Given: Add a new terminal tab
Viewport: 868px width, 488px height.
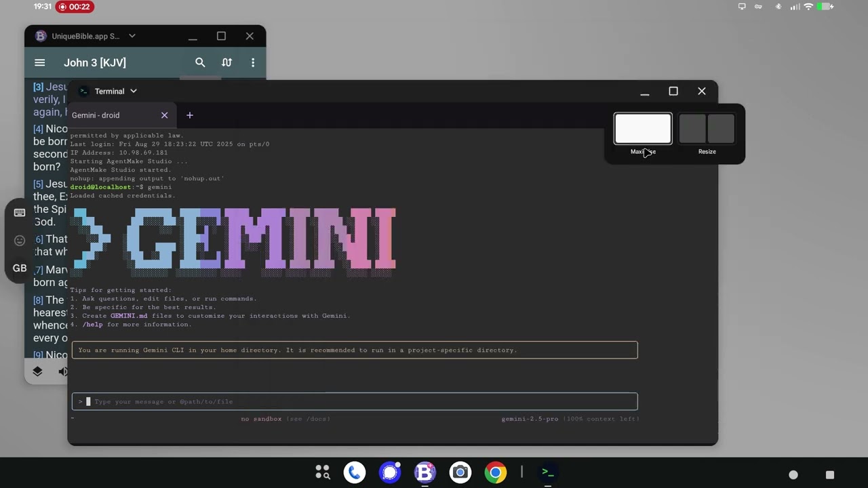Looking at the screenshot, I should (190, 115).
